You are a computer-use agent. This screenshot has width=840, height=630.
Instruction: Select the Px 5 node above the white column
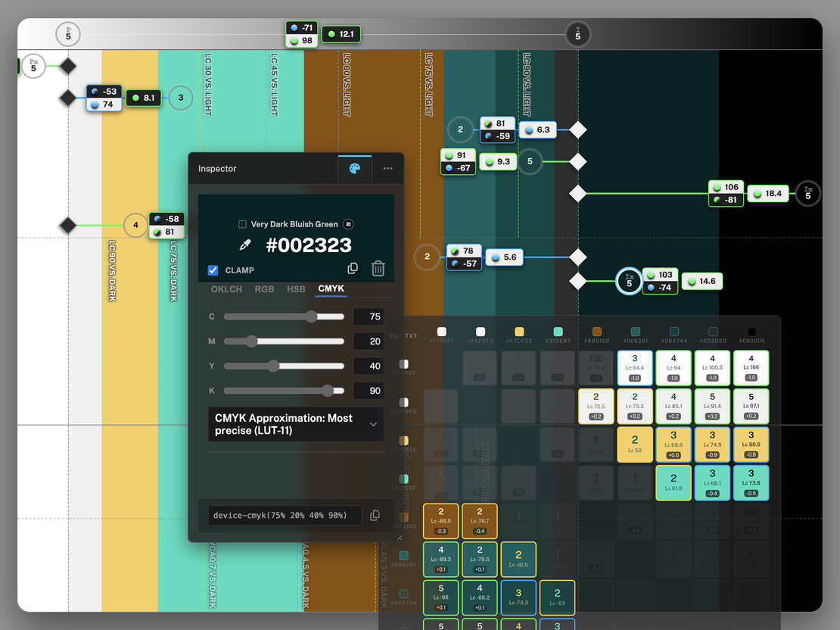(x=33, y=66)
